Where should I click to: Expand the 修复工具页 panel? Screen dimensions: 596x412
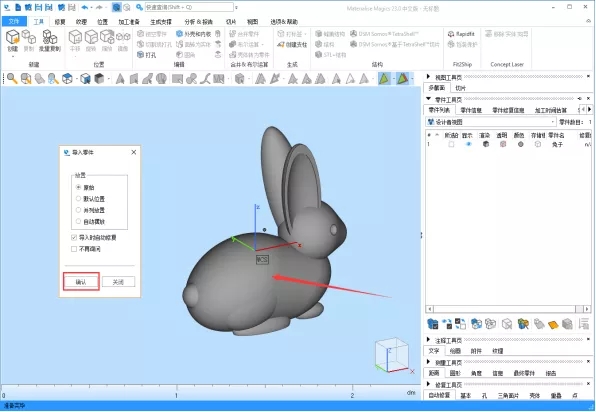point(428,384)
